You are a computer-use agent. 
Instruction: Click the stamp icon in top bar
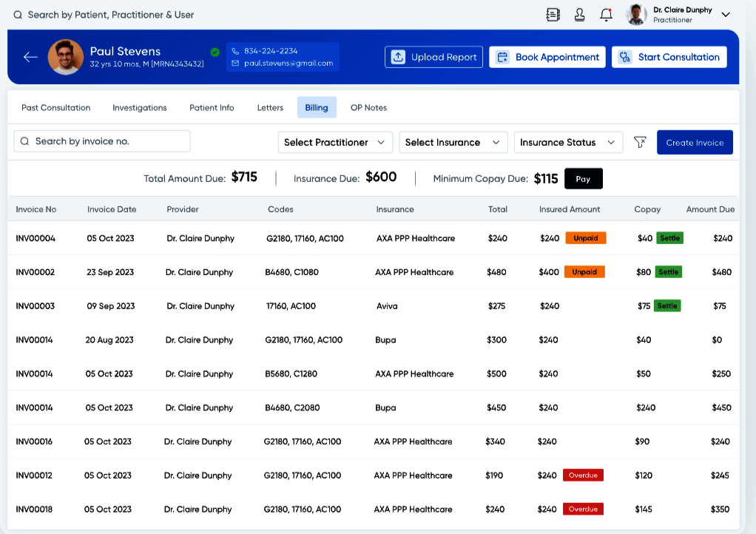pos(580,15)
